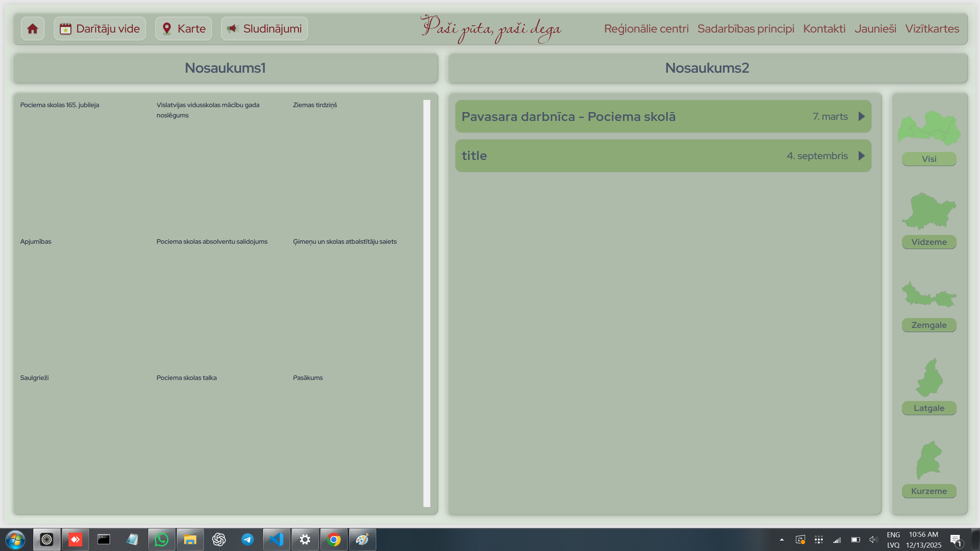
Task: Show hidden system tray icons
Action: tap(782, 540)
